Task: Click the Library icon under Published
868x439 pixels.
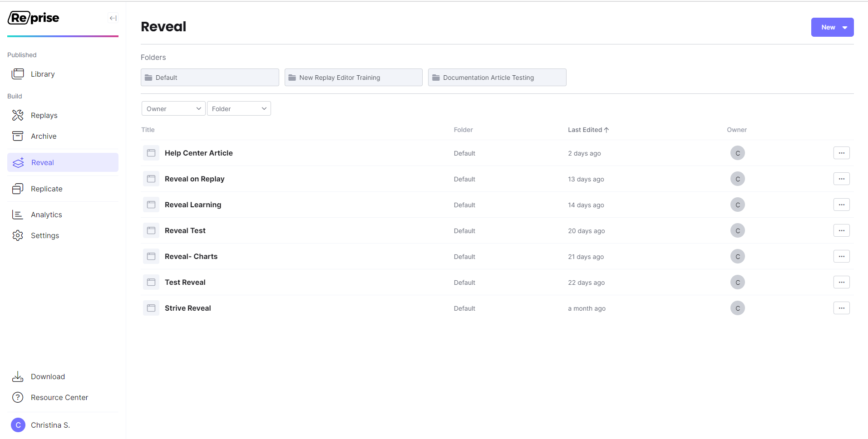Action: click(x=17, y=73)
